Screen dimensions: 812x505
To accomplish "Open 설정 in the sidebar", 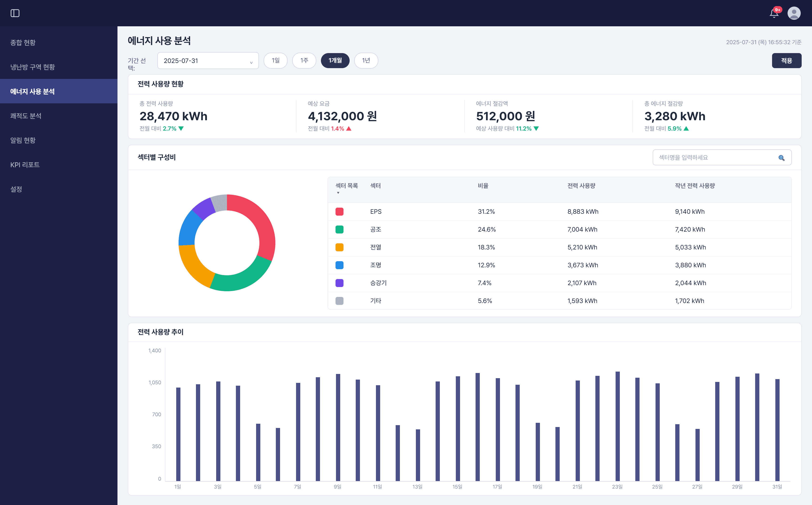I will coord(59,189).
